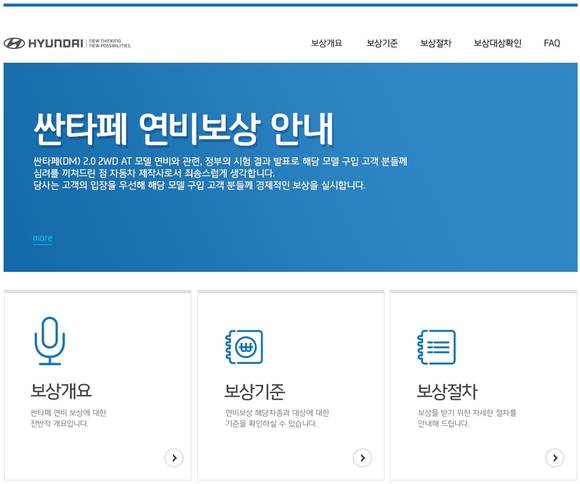Click the banner paragraph about 싼타페(DM) 2.0 2WD AT
This screenshot has height=484, width=580.
point(220,173)
